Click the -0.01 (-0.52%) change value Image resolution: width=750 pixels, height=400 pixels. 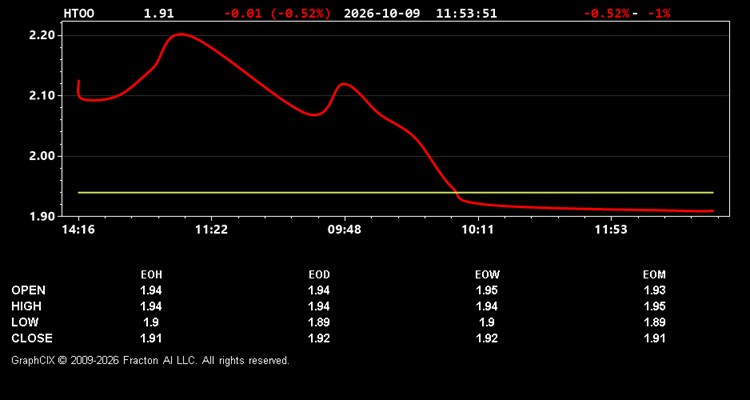[277, 13]
